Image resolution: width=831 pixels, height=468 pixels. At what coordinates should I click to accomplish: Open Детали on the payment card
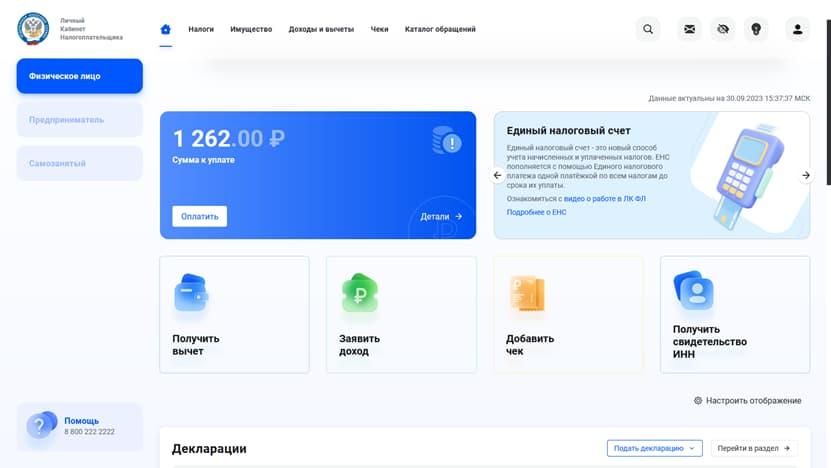point(441,216)
